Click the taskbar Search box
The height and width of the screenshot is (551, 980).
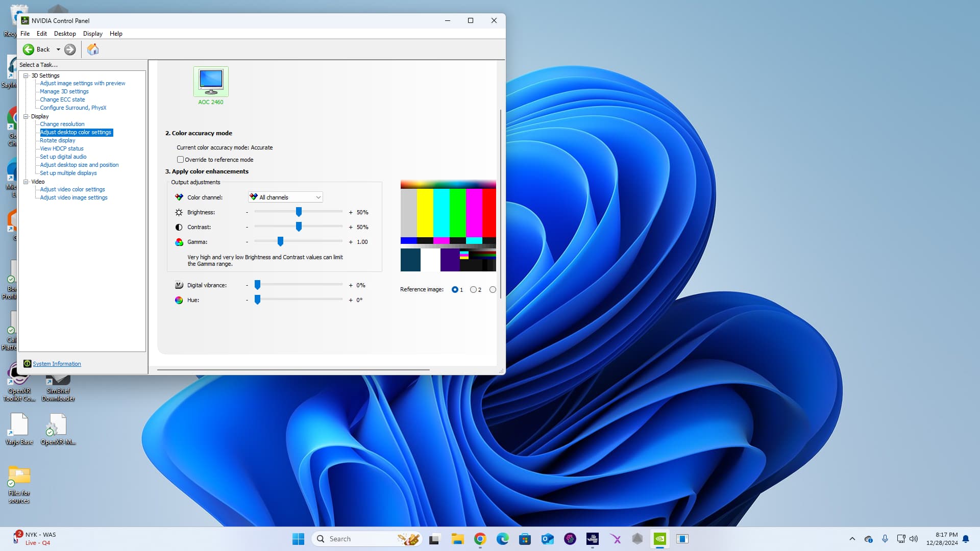[x=366, y=539]
